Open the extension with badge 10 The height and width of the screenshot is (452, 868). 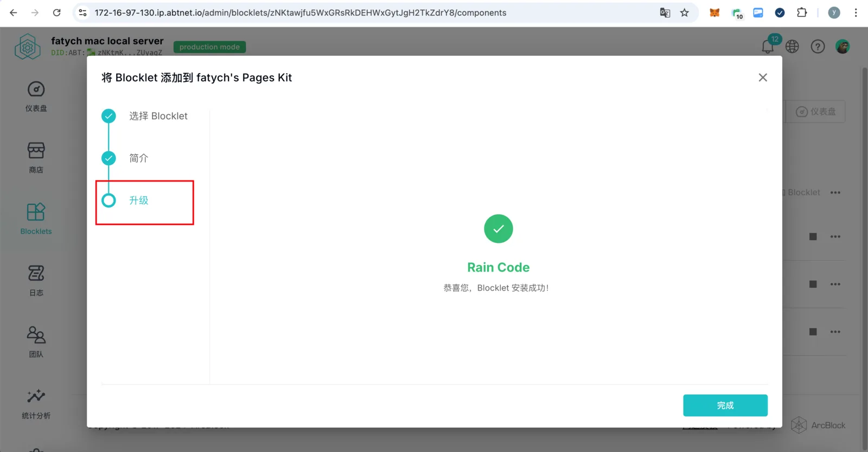point(737,13)
